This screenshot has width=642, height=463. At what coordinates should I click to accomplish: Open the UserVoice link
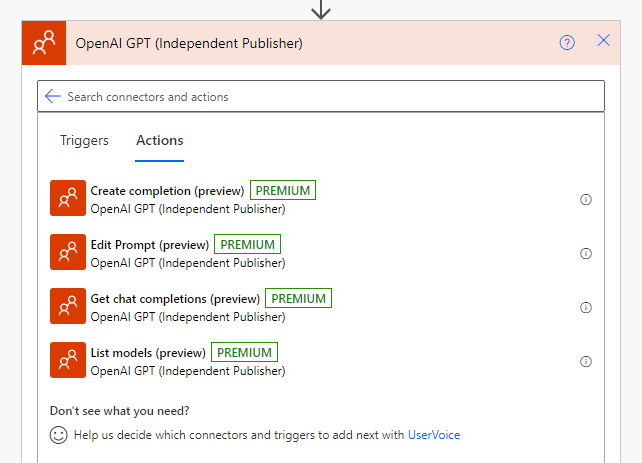click(434, 435)
